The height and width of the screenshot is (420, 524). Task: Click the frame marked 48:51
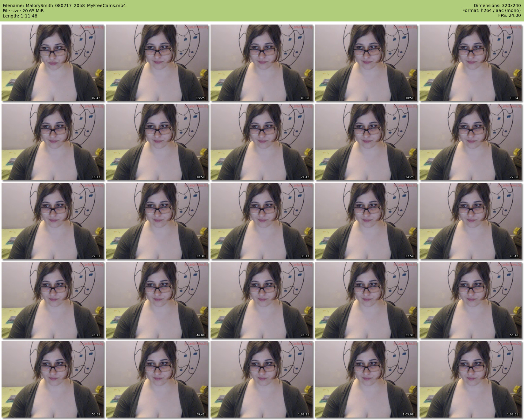pyautogui.click(x=262, y=300)
